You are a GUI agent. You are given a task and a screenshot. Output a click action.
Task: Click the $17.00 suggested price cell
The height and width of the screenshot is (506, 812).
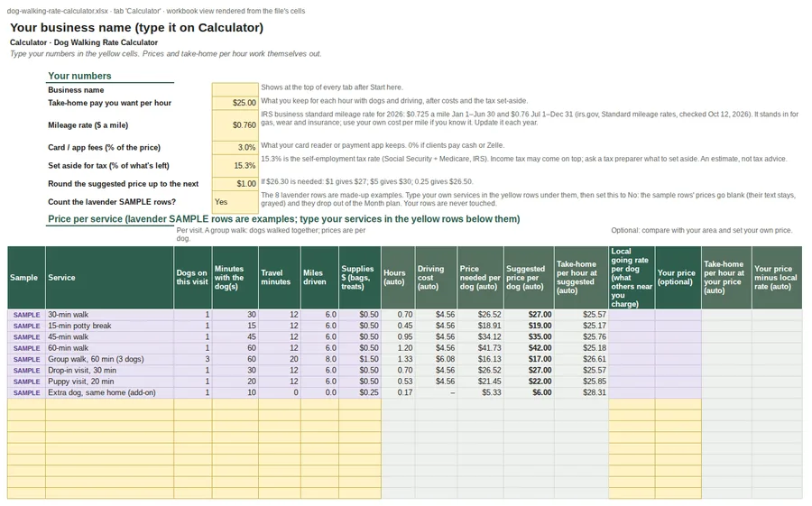click(529, 359)
